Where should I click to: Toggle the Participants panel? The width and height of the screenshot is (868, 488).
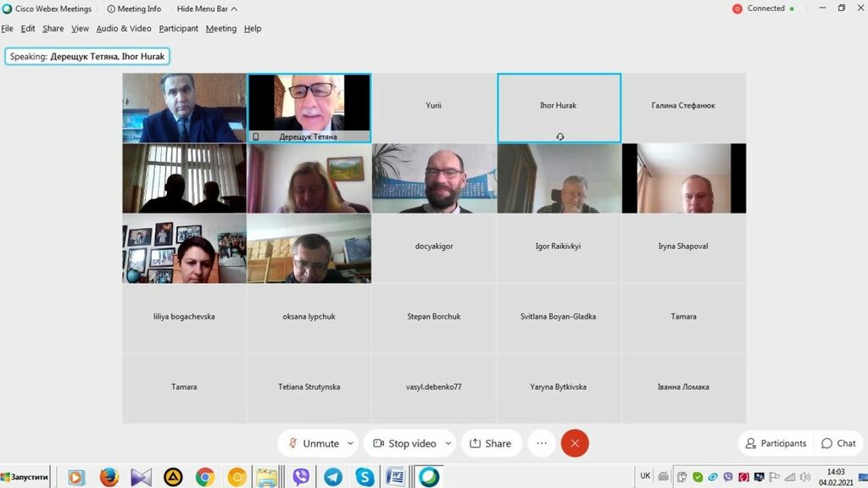[776, 443]
